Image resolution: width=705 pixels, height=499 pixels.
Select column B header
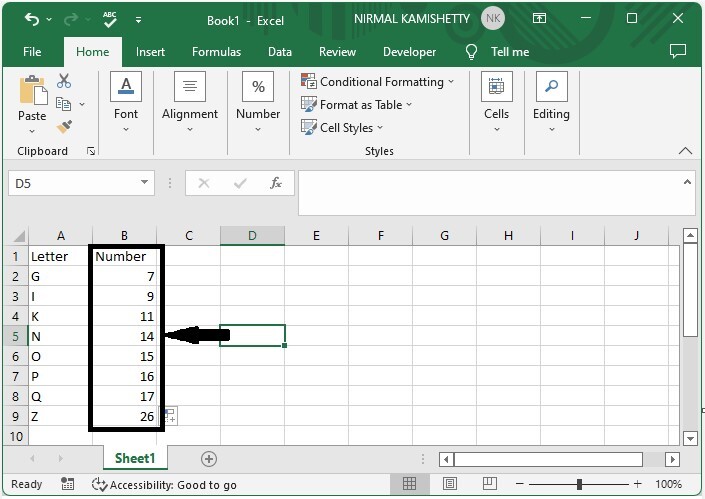click(x=125, y=236)
